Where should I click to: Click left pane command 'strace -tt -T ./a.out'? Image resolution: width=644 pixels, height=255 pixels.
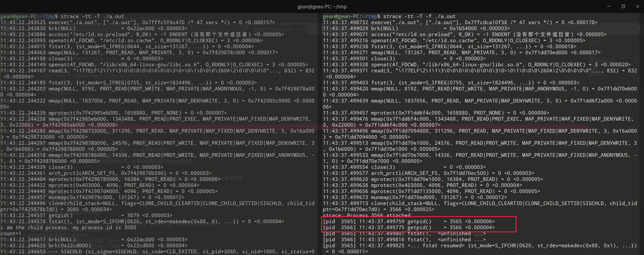coord(92,16)
